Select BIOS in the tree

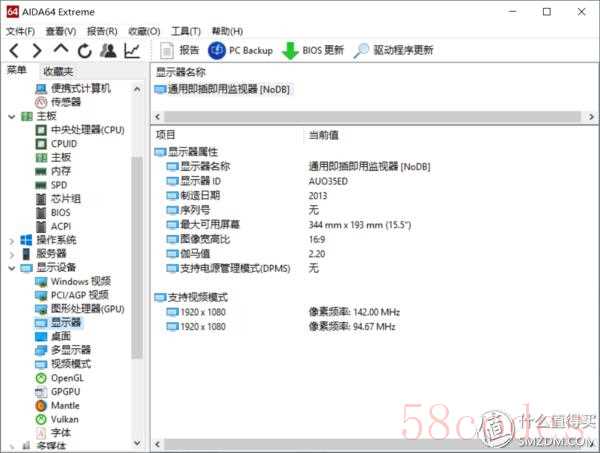pos(53,213)
